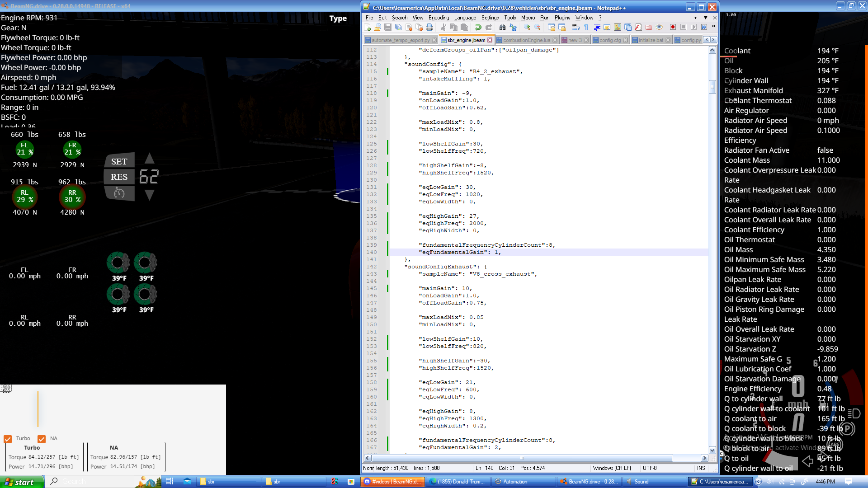Uncheck the NA checkbox
Screen dimensions: 868x488
42,439
